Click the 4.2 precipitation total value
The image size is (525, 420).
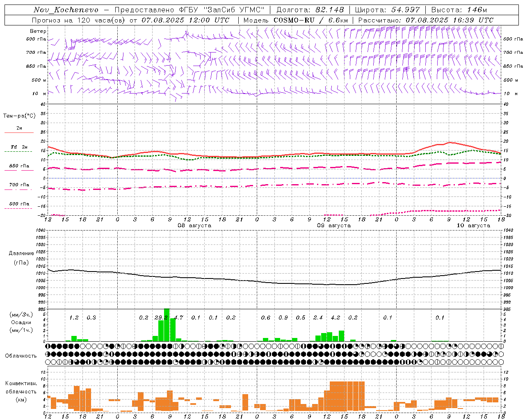336,317
